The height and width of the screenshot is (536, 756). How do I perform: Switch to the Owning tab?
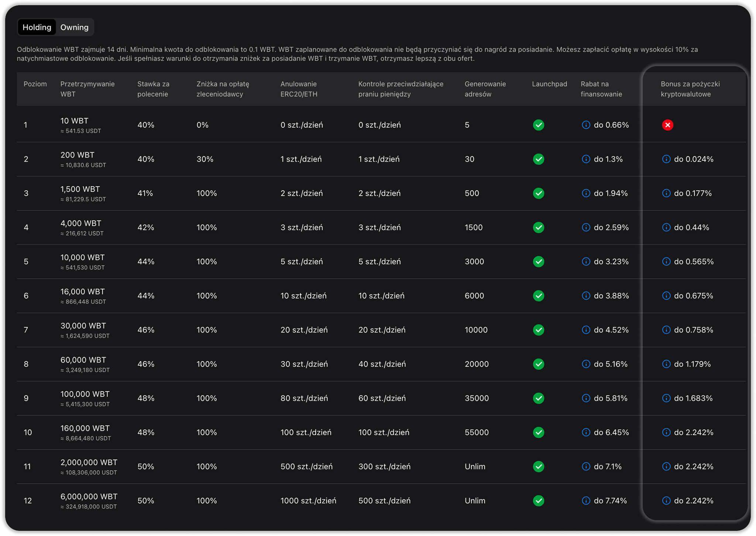(74, 27)
